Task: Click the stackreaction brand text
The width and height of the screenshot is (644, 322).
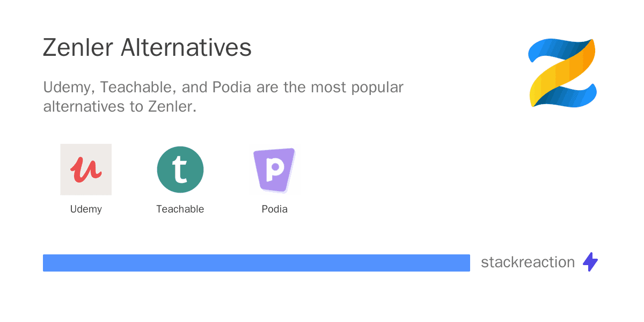Action: coord(528,262)
